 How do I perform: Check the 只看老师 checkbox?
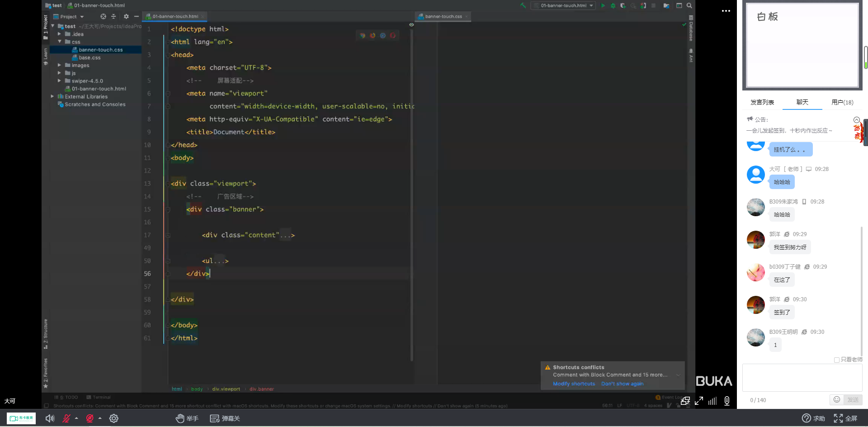click(x=837, y=360)
